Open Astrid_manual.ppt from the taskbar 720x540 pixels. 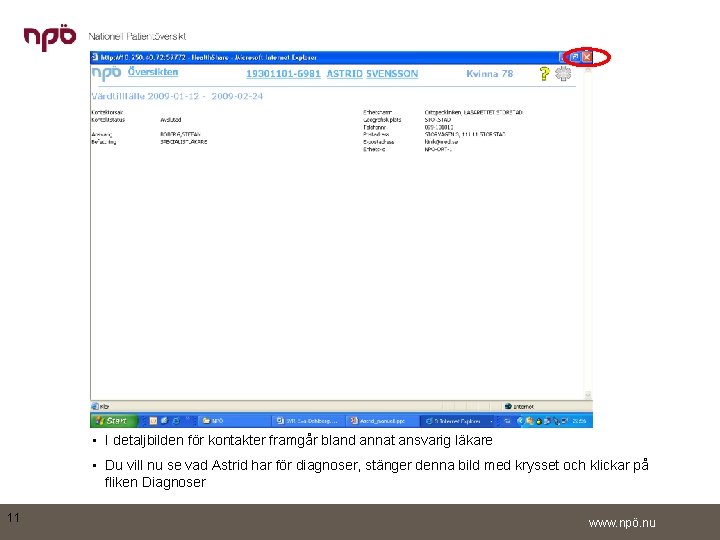(381, 421)
